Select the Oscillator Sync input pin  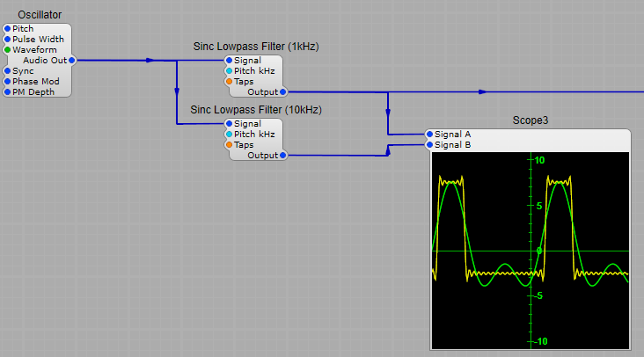(x=8, y=71)
